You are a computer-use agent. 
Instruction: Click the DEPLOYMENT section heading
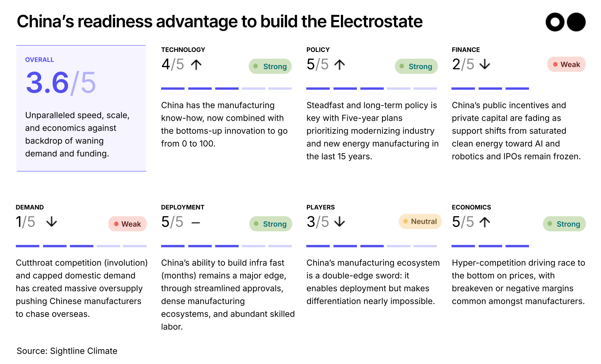click(183, 207)
